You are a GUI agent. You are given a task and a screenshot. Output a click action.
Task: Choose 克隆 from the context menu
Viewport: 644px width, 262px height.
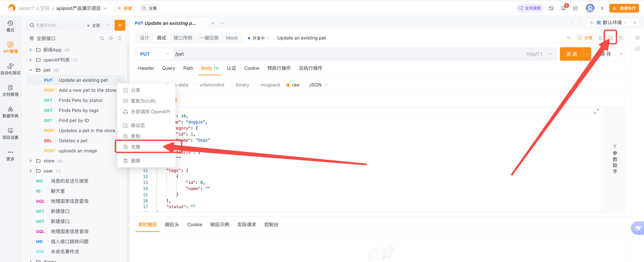click(x=147, y=147)
